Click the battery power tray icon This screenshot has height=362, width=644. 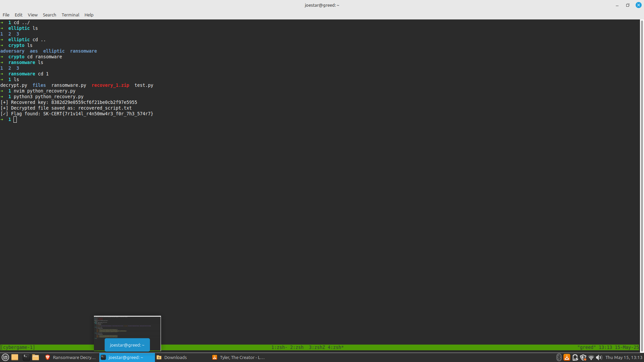tap(575, 357)
